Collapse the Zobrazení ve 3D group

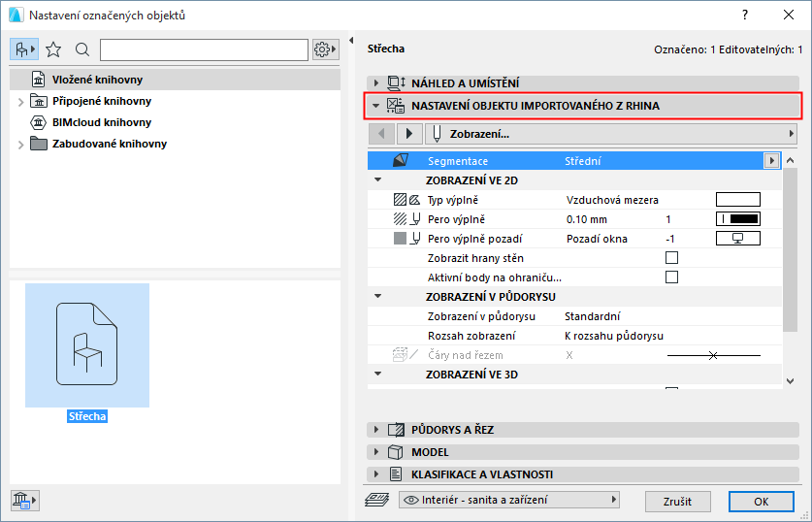(x=378, y=374)
